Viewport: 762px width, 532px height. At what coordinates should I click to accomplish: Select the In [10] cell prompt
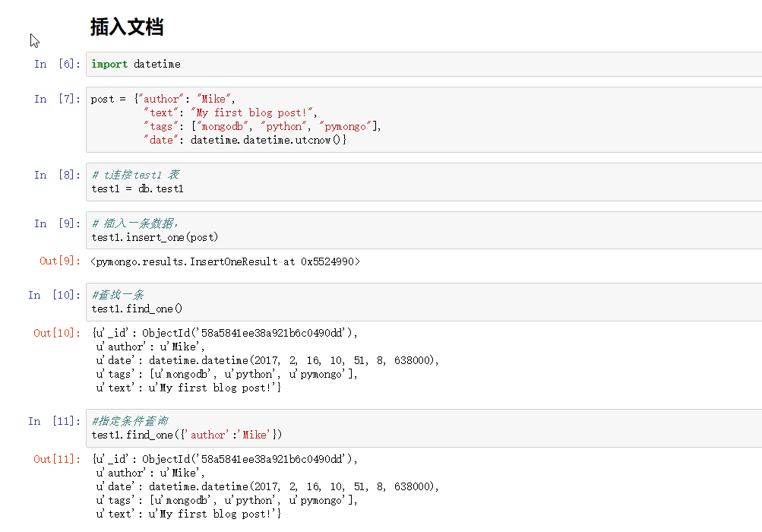54,296
